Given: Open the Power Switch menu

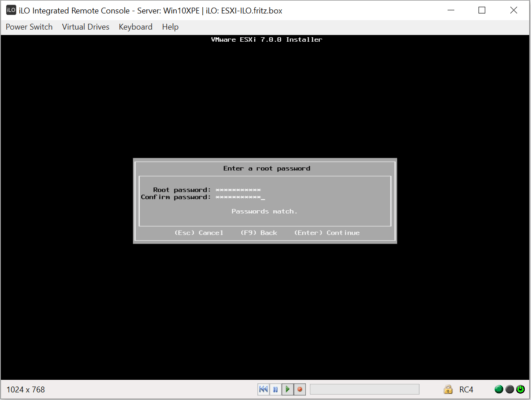Looking at the screenshot, I should (x=29, y=27).
